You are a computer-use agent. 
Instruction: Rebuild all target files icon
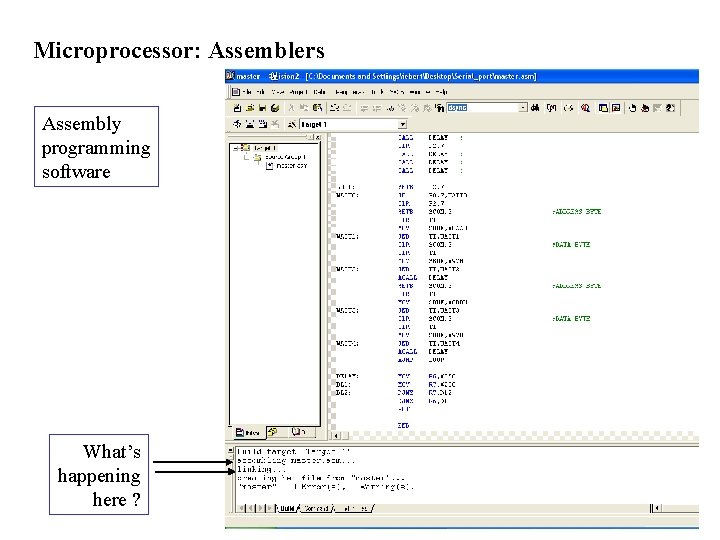click(x=263, y=124)
